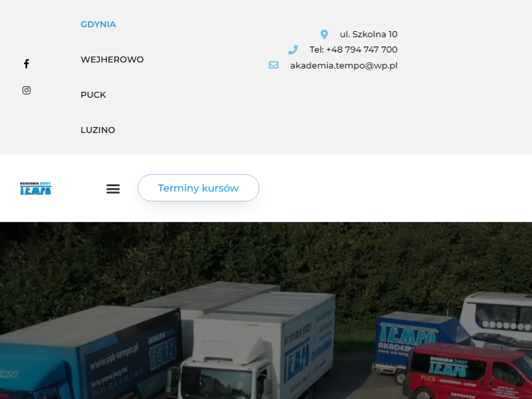Click the blue phone handset icon
The width and height of the screenshot is (532, 399).
point(293,50)
